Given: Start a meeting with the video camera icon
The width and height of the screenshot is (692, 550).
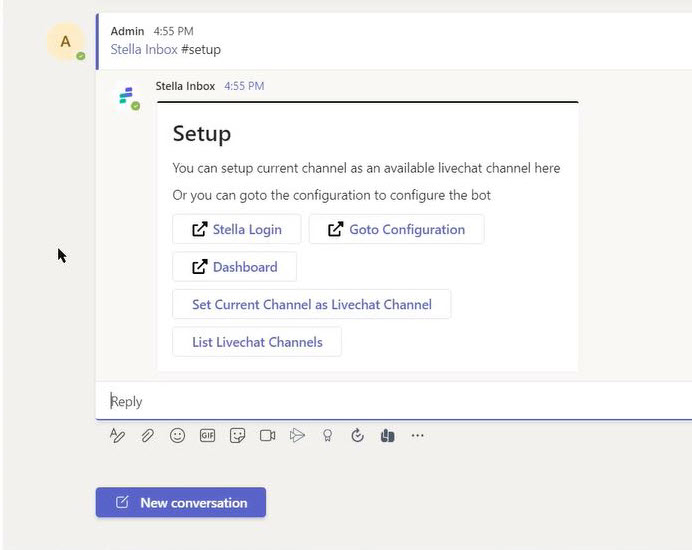Looking at the screenshot, I should point(267,436).
